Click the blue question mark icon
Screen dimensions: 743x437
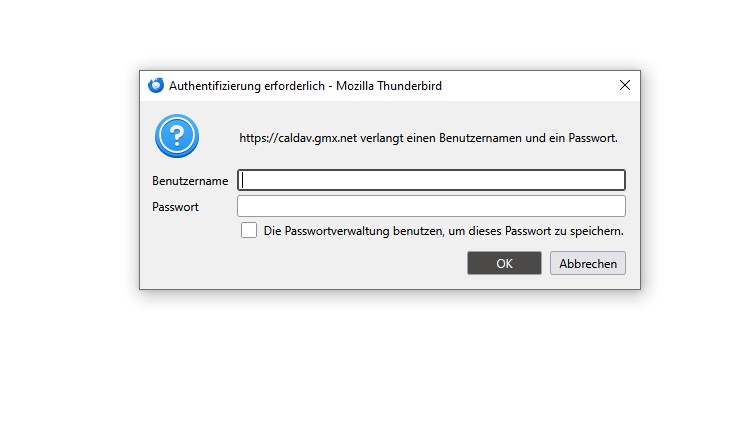click(x=177, y=136)
